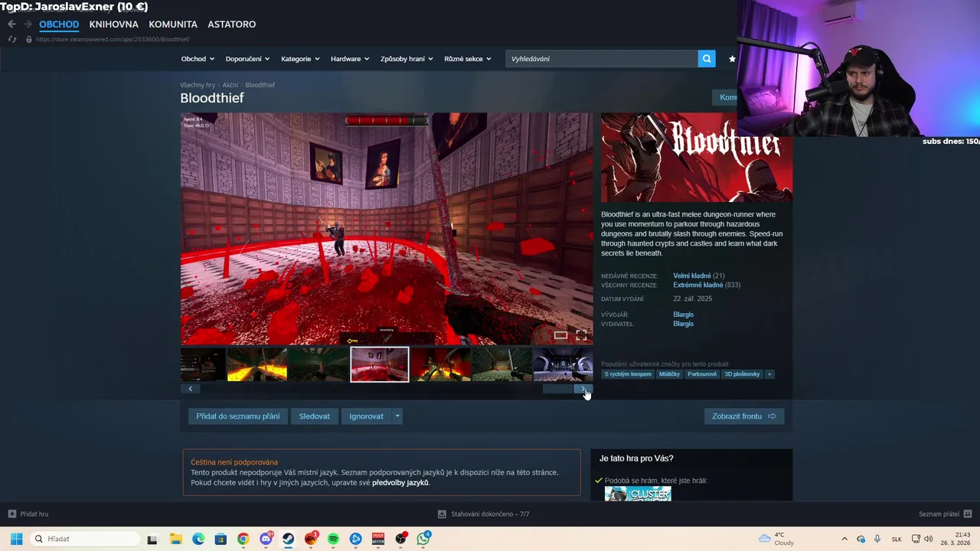980x551 pixels.
Task: Click the fullscreen icon on the screenshot viewer
Action: pyautogui.click(x=581, y=335)
